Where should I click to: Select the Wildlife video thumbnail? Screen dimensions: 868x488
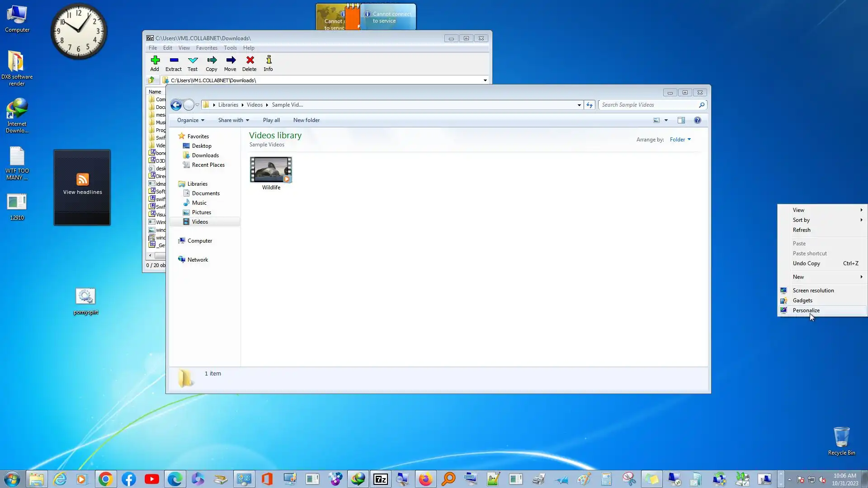(271, 170)
